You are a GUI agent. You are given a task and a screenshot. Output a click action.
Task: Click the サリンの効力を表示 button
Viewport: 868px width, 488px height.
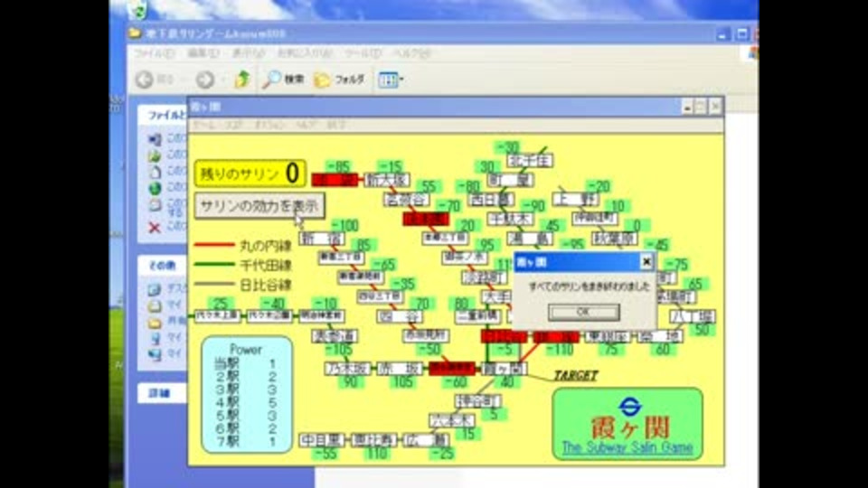pyautogui.click(x=259, y=206)
